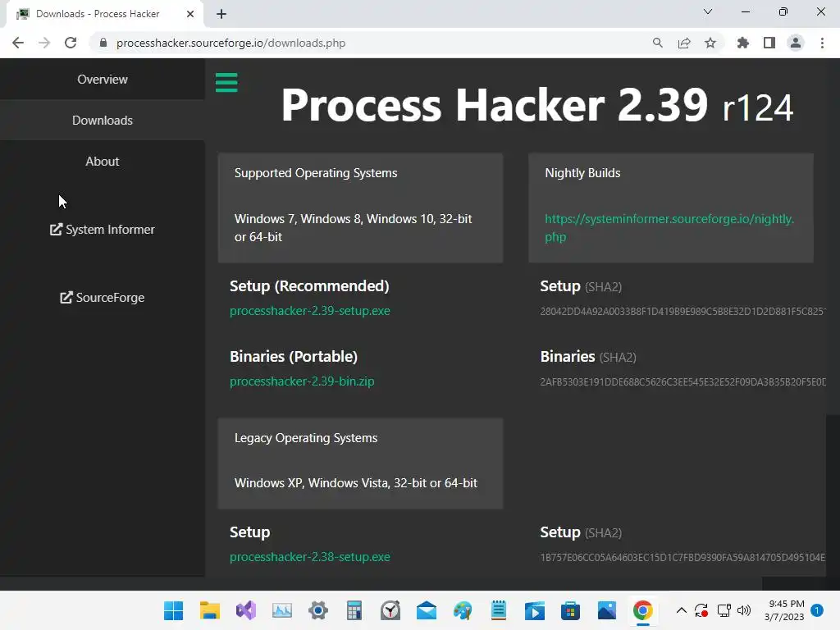The width and height of the screenshot is (840, 630).
Task: Toggle the Chrome side panel
Action: (x=769, y=43)
